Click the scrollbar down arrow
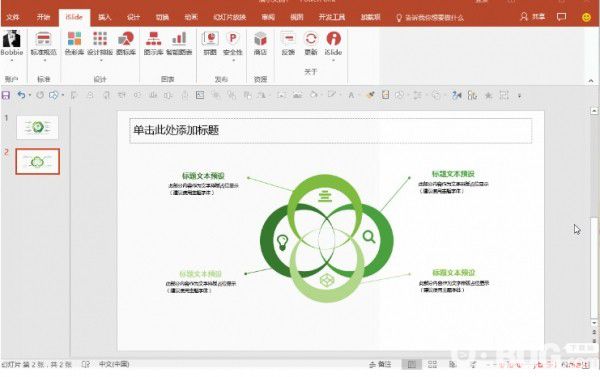 tap(594, 323)
